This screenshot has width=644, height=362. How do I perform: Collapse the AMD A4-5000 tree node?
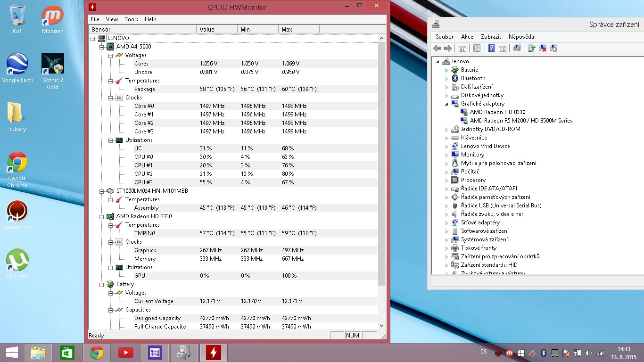click(x=101, y=47)
